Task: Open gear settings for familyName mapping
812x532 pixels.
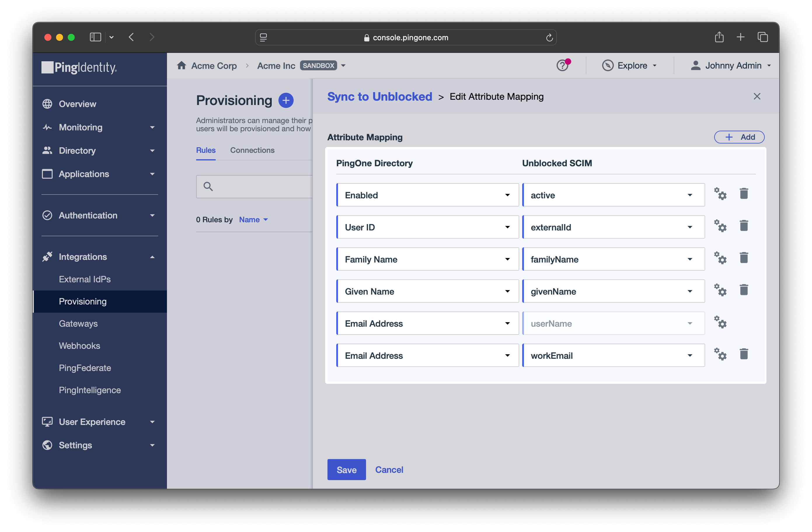Action: 720,258
